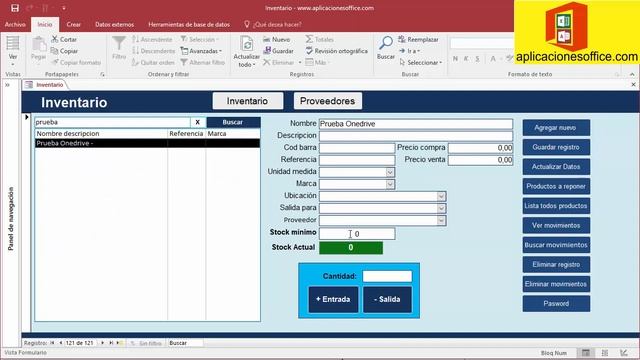
Task: Click the Eliminar registro button
Action: [x=556, y=264]
